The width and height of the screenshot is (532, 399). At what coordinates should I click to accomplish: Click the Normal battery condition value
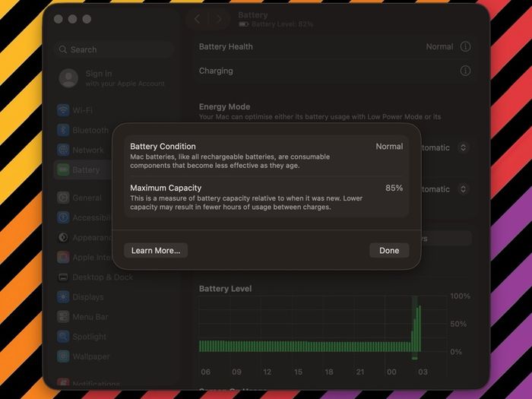pyautogui.click(x=389, y=147)
